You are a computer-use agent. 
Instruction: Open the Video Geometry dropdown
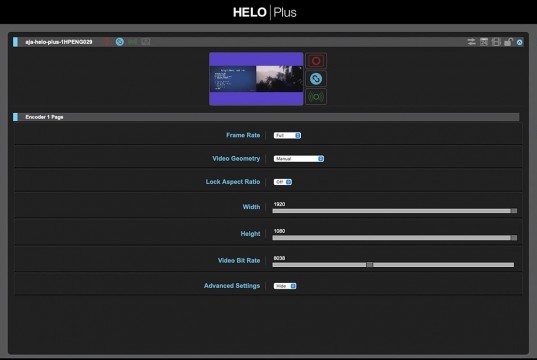click(299, 159)
